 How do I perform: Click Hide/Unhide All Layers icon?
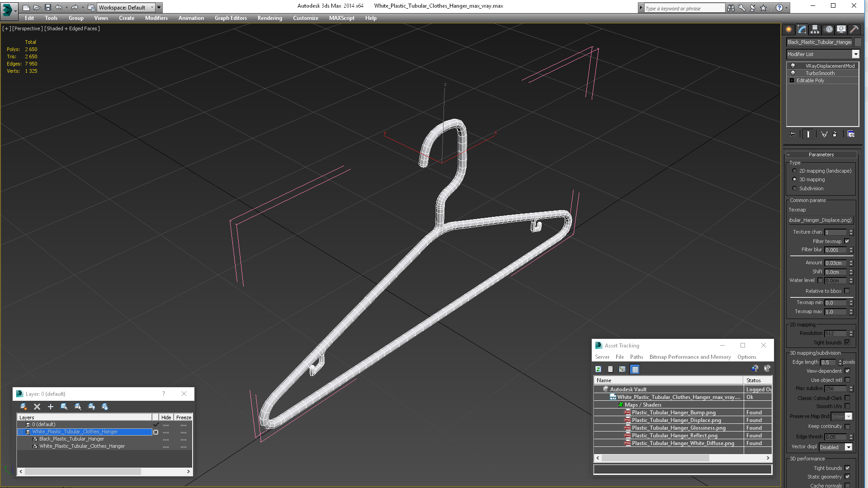point(91,407)
